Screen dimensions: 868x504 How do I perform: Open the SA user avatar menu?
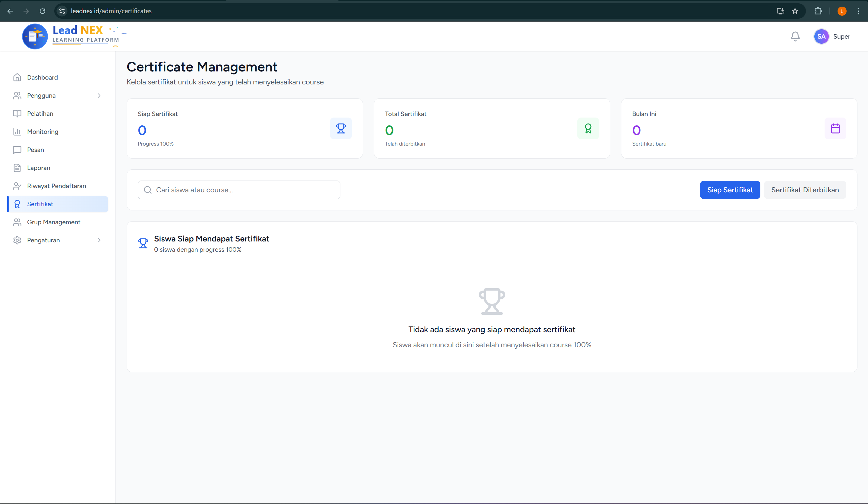(821, 36)
